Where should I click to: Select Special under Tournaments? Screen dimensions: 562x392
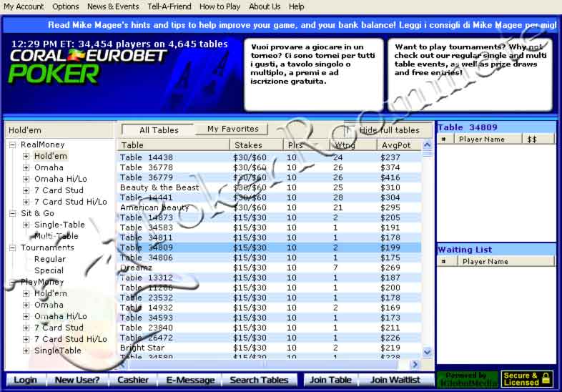click(49, 270)
